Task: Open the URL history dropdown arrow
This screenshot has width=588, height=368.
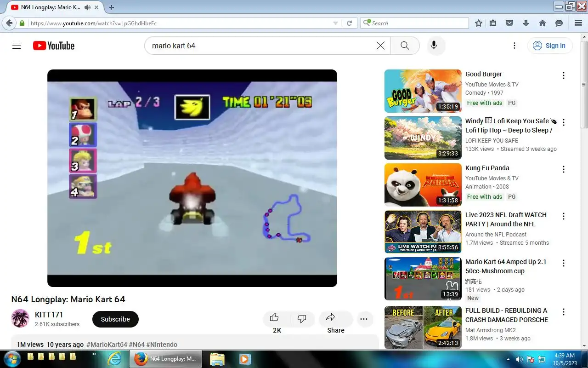Action: [335, 23]
